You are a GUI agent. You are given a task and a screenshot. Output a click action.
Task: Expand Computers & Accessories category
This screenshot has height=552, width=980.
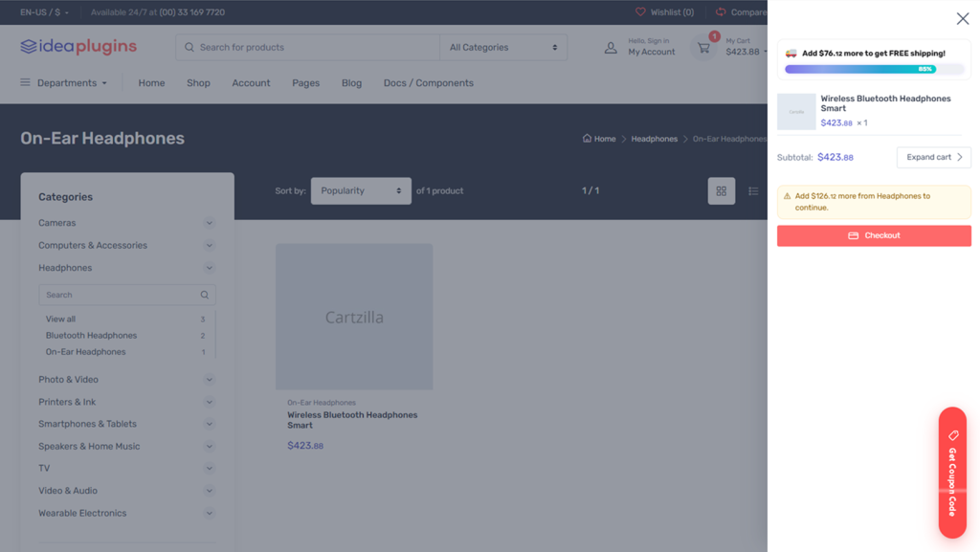point(210,246)
